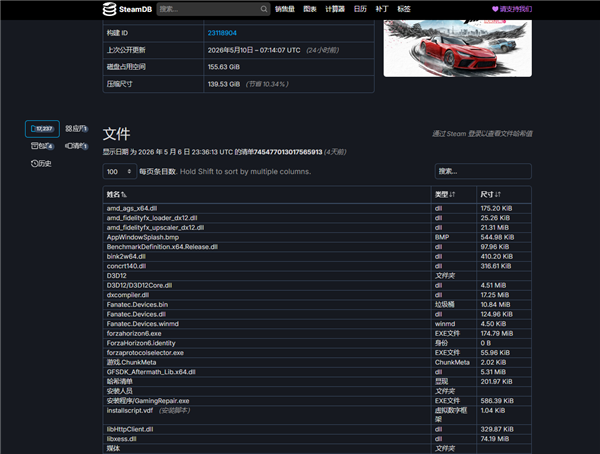Image resolution: width=600 pixels, height=454 pixels.
Task: Select ForzaHorizon6.identity file name
Action: tap(141, 343)
